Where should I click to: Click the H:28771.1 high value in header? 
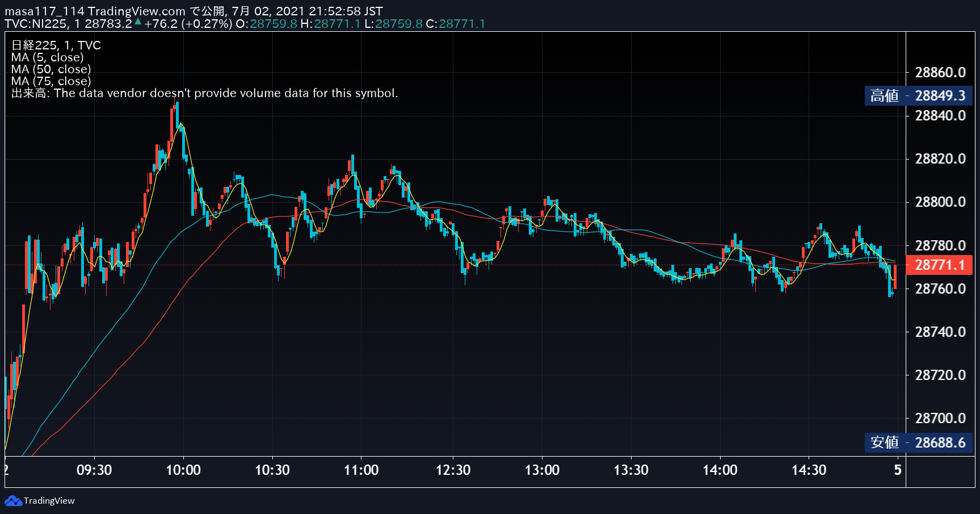330,24
